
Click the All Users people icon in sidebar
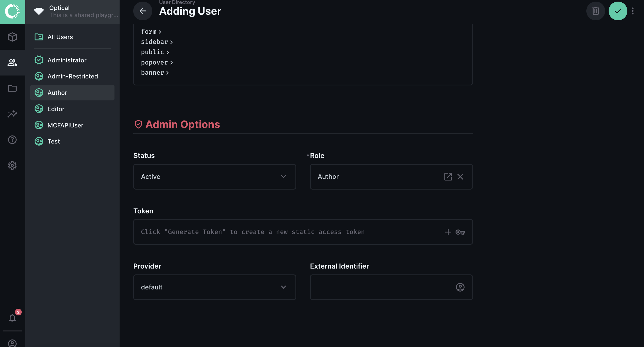coord(39,36)
